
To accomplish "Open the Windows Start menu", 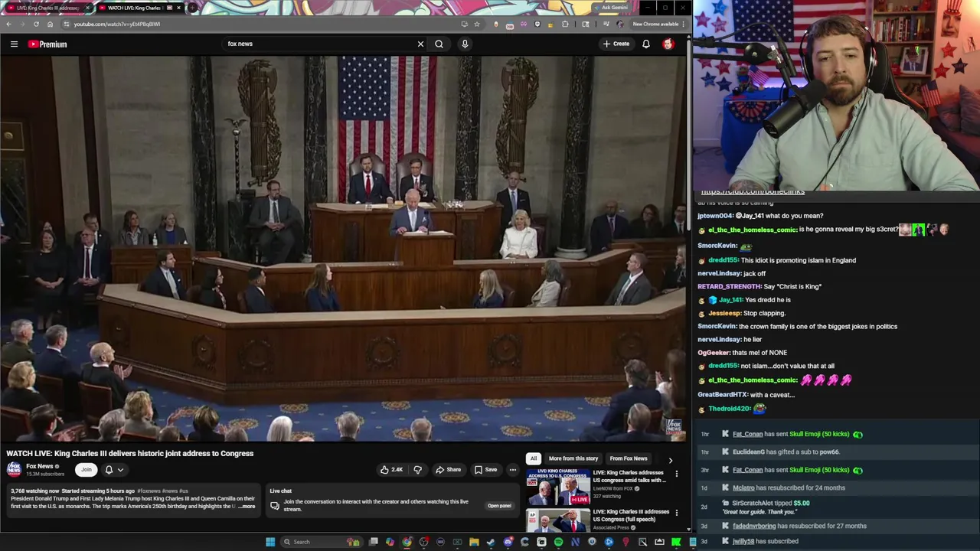I will tap(269, 542).
